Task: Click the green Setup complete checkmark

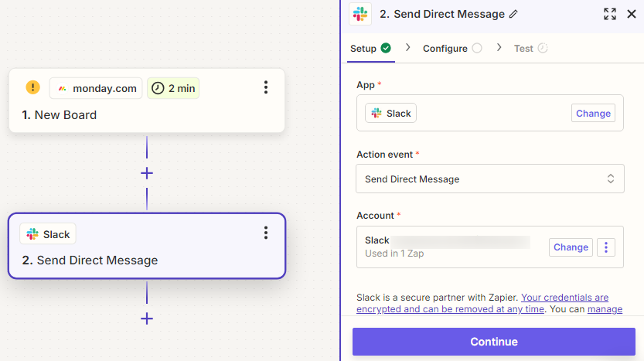Action: tap(386, 48)
